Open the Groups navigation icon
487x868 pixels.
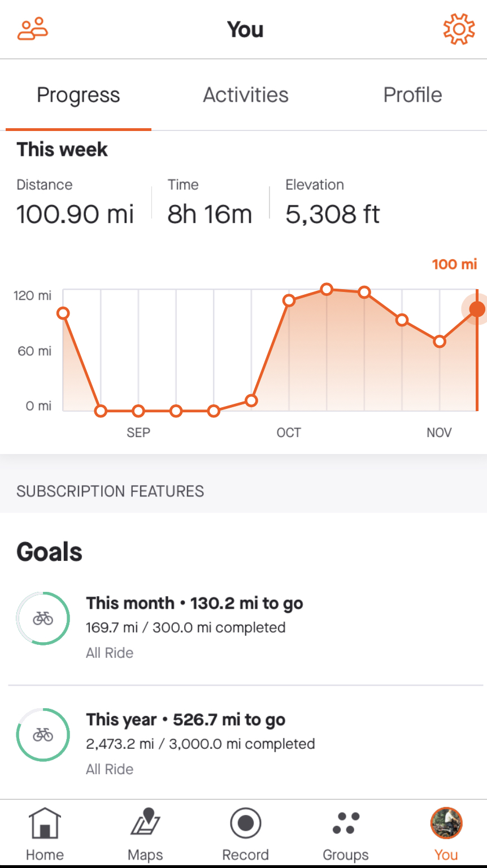345,834
